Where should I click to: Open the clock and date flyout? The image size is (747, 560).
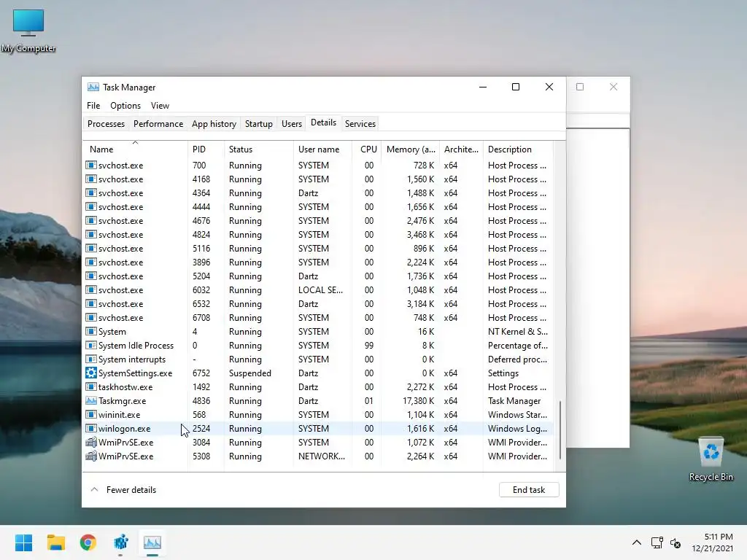coord(712,542)
